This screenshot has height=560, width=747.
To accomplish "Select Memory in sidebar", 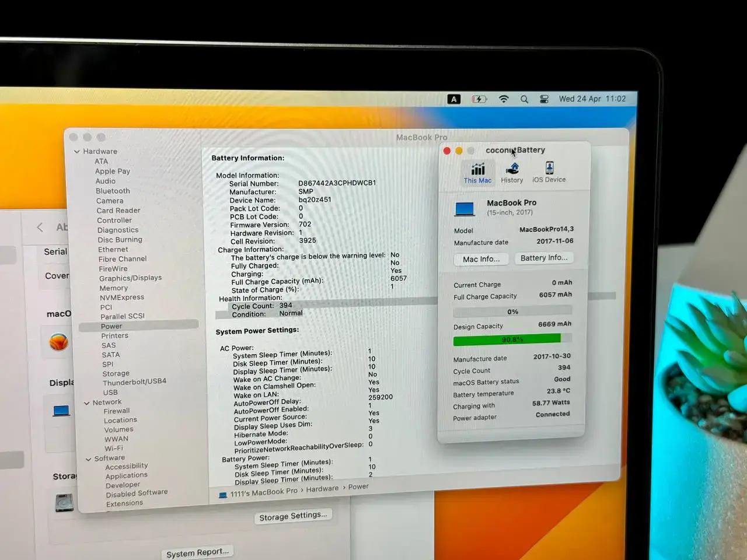I will [x=114, y=288].
